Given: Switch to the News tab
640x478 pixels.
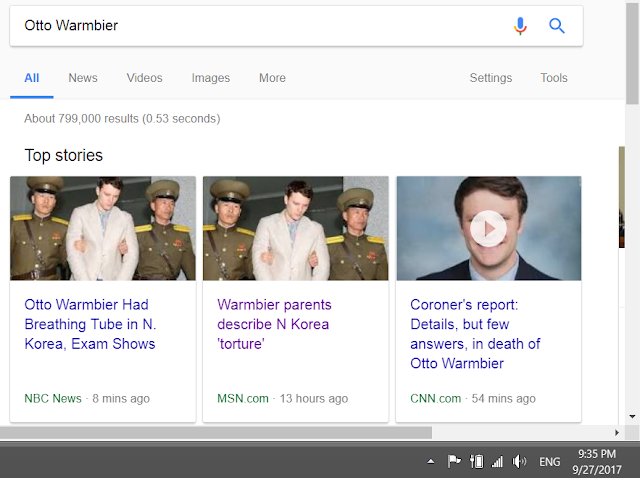Looking at the screenshot, I should point(83,78).
